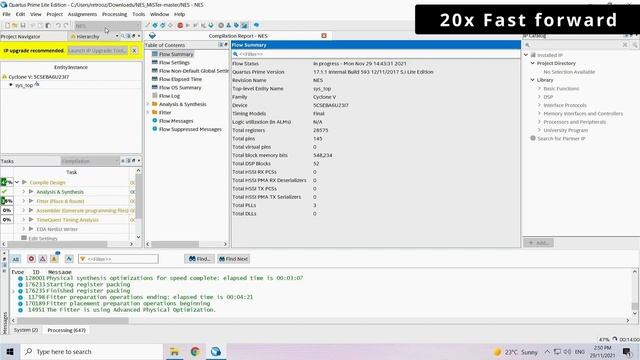Click Quartus icon in Windows taskbar

(216, 351)
